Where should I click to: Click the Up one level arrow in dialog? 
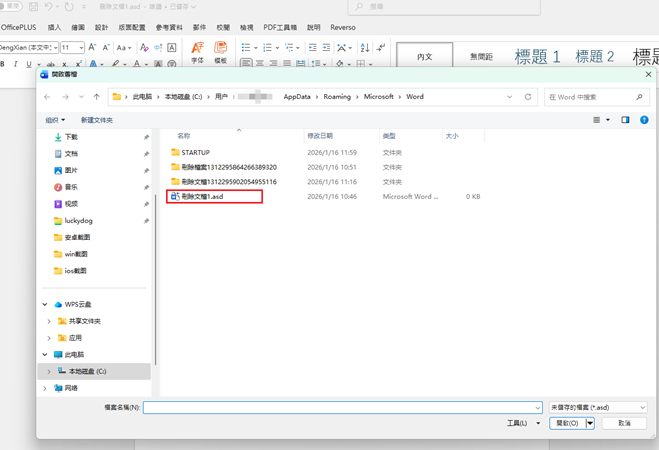point(97,97)
